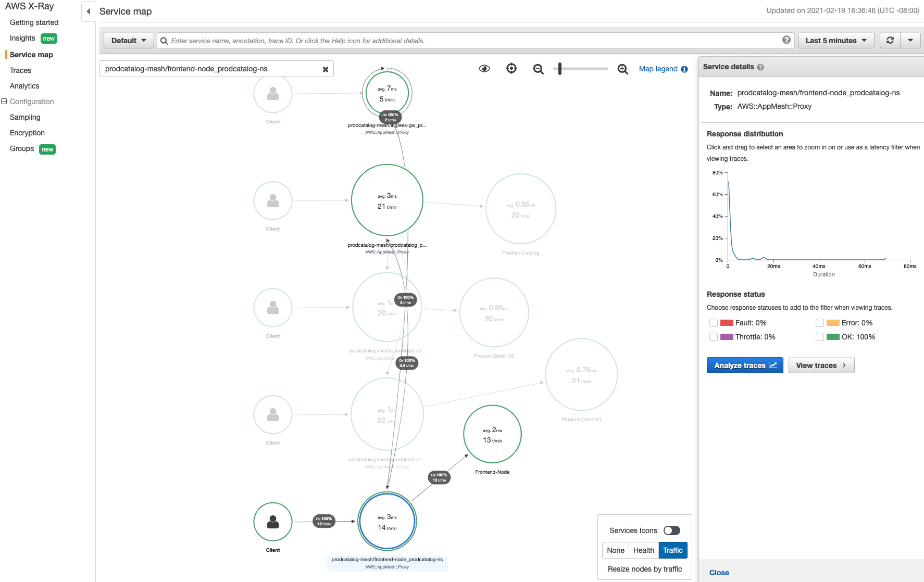Clear the selected node filter text

(326, 69)
